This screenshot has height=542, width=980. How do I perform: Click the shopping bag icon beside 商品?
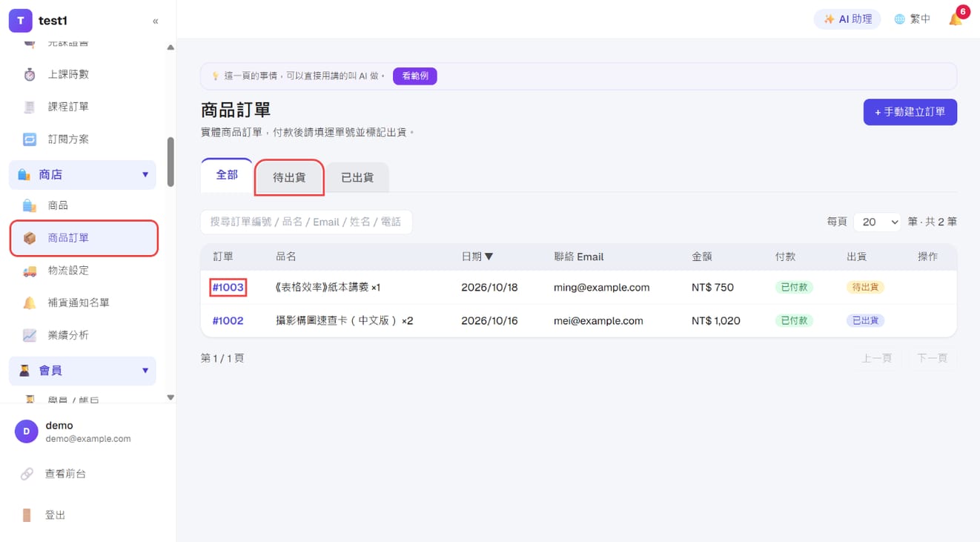click(30, 205)
